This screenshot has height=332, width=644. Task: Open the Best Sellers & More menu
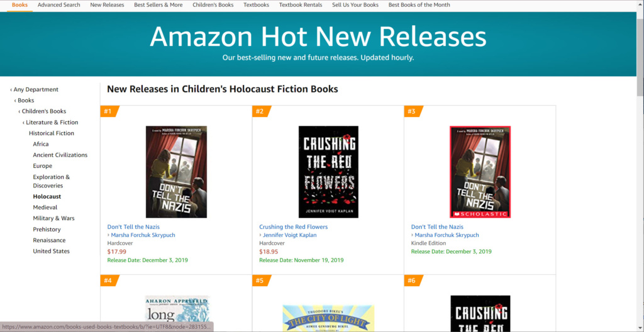(158, 5)
